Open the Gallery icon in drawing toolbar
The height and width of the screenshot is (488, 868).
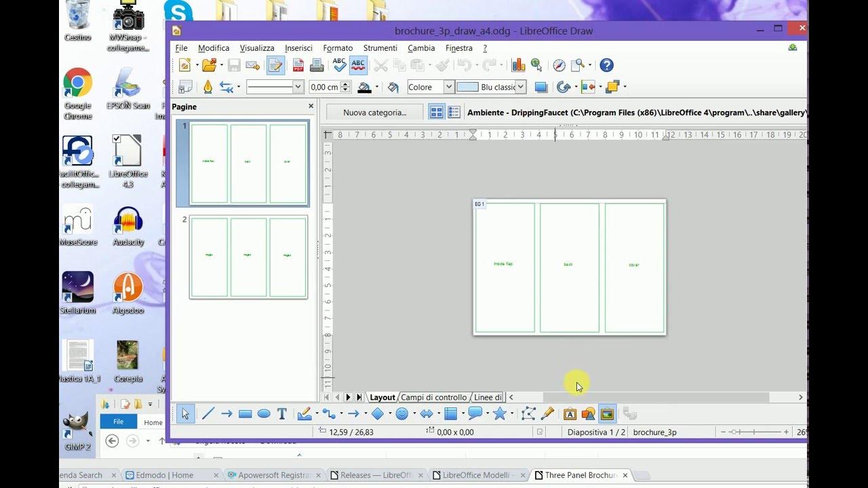[607, 413]
